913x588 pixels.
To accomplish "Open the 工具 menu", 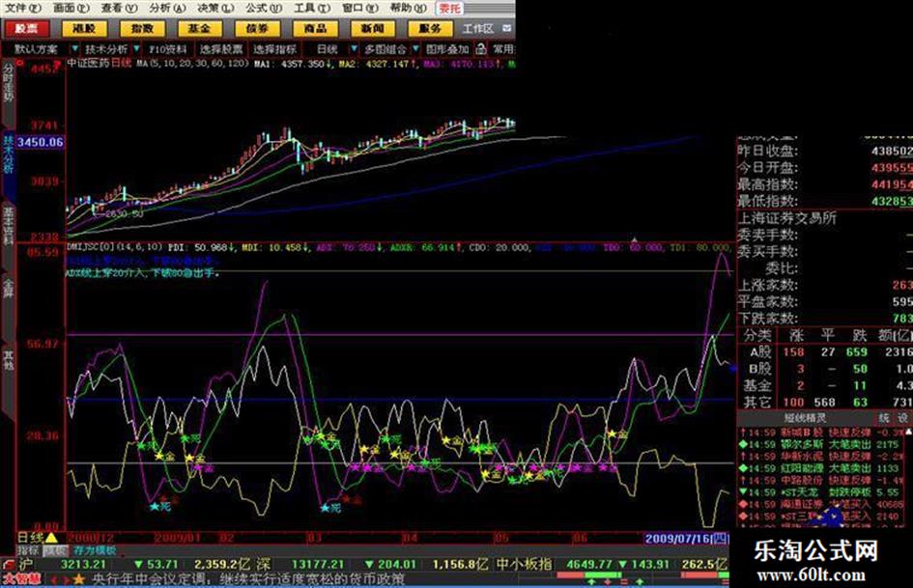I will (311, 8).
